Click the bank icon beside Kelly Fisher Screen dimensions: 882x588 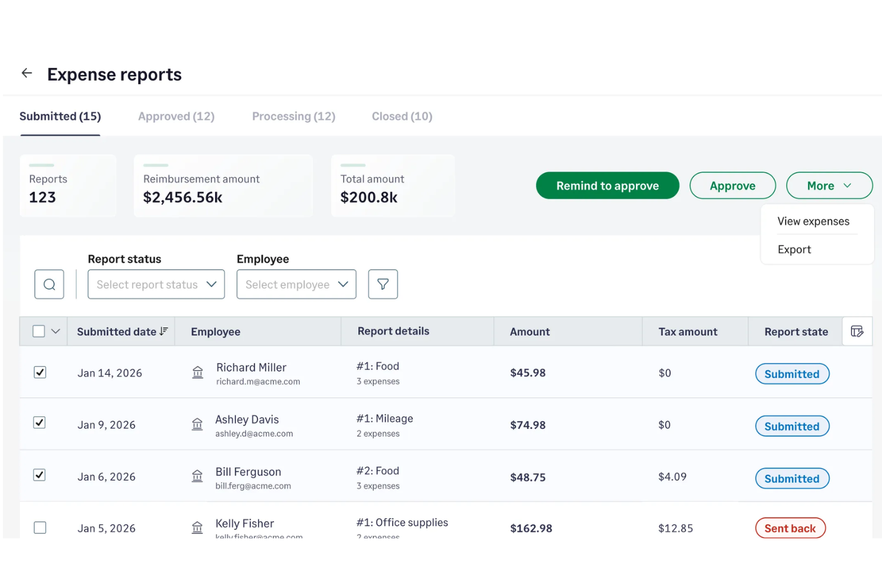pyautogui.click(x=197, y=528)
